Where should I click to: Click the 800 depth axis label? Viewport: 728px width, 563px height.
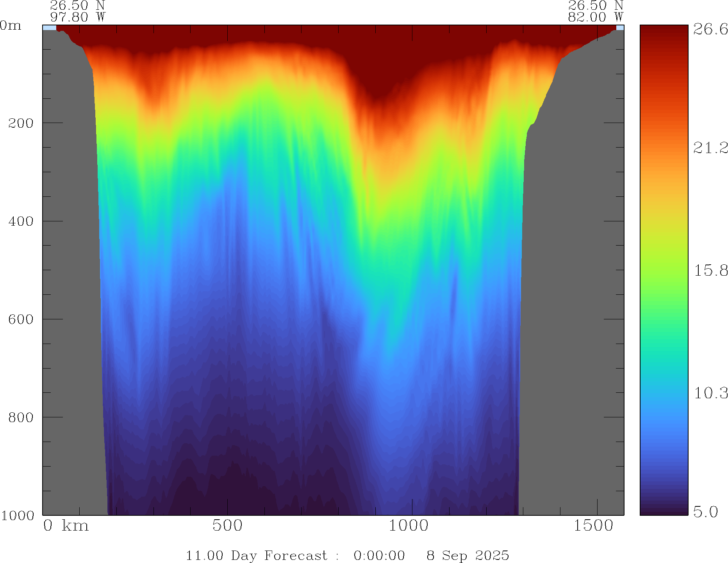[x=21, y=417]
